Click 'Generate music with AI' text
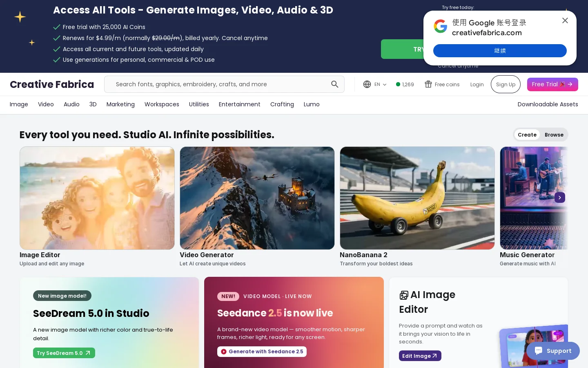Viewport: 588px width, 368px height. tap(528, 264)
